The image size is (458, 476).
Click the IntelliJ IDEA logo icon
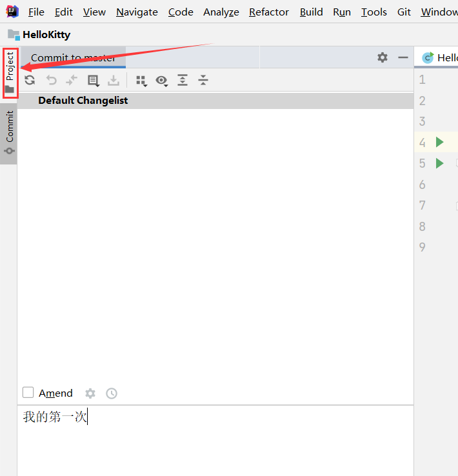coord(12,12)
